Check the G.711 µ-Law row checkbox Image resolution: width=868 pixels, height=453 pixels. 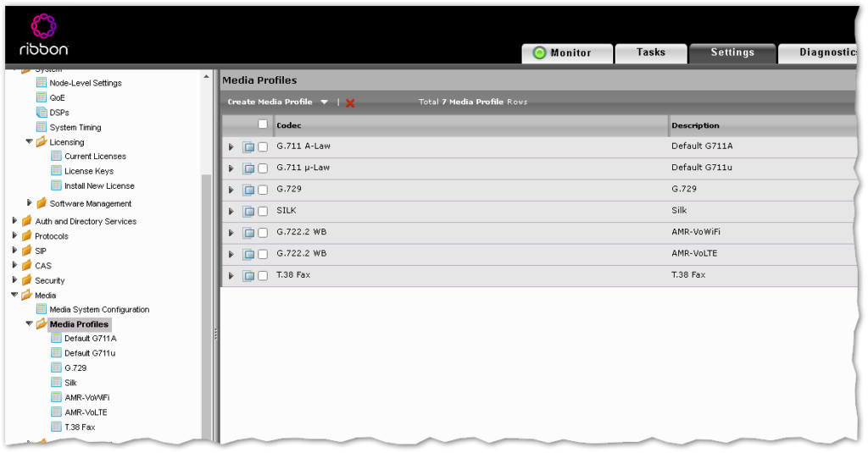(263, 168)
